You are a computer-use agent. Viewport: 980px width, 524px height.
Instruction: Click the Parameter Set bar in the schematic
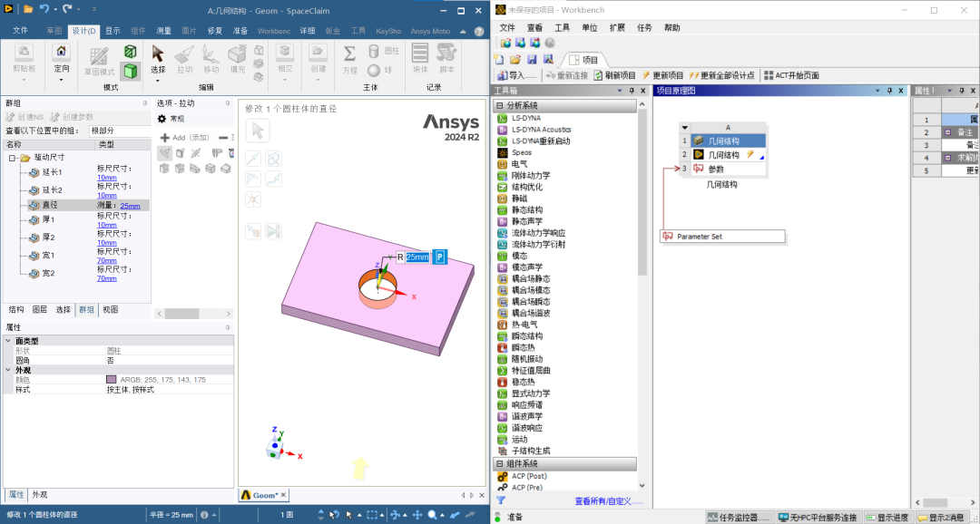(723, 237)
